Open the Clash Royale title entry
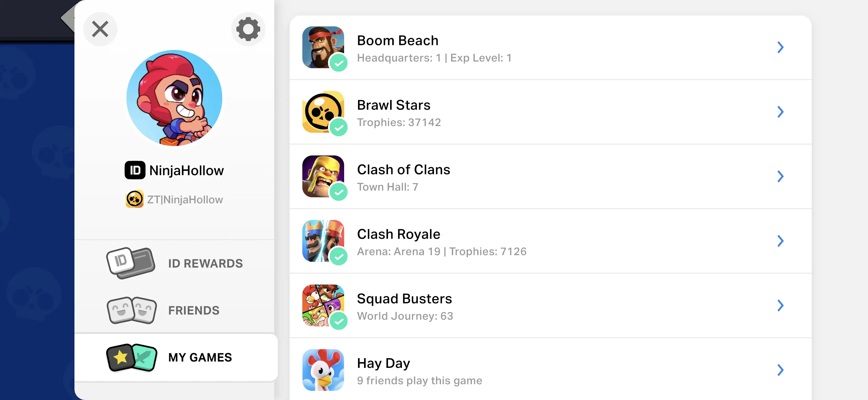 (398, 234)
